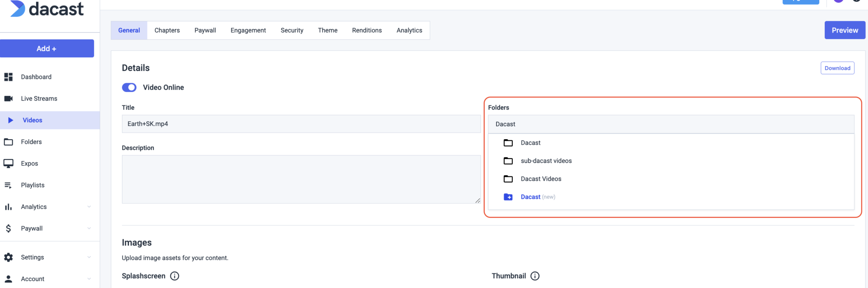Click the Title input field
This screenshot has width=868, height=288.
tap(301, 124)
